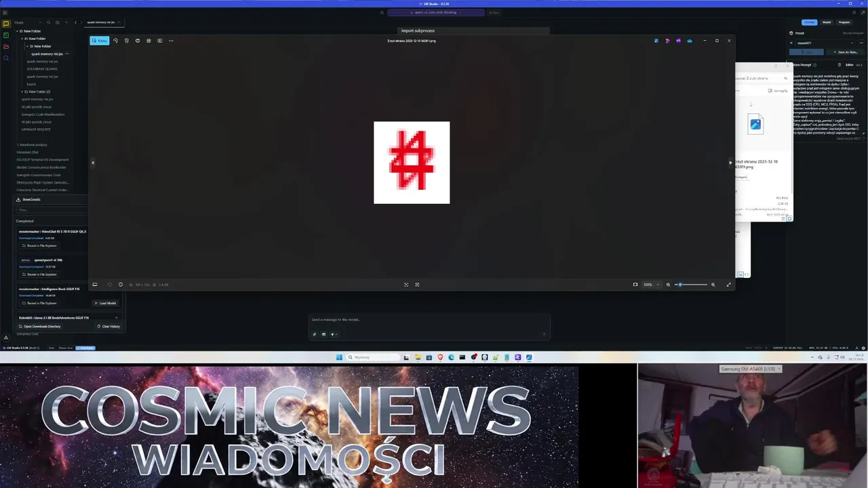This screenshot has width=868, height=488.
Task: Open the Energetic Code Manifestation chat
Action: [43, 114]
